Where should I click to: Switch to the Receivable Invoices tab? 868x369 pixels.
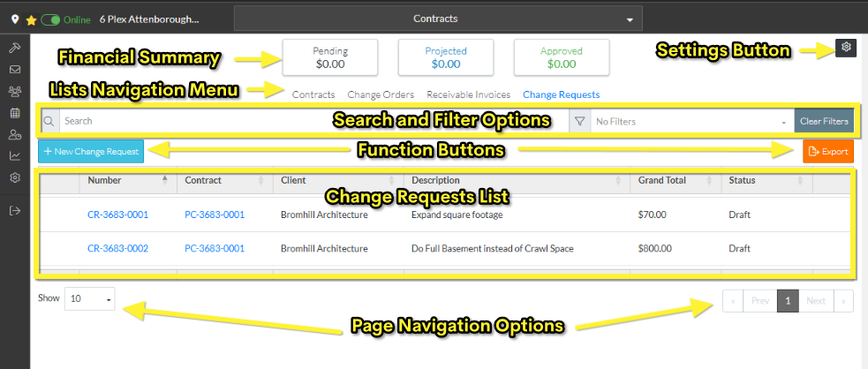pyautogui.click(x=468, y=94)
